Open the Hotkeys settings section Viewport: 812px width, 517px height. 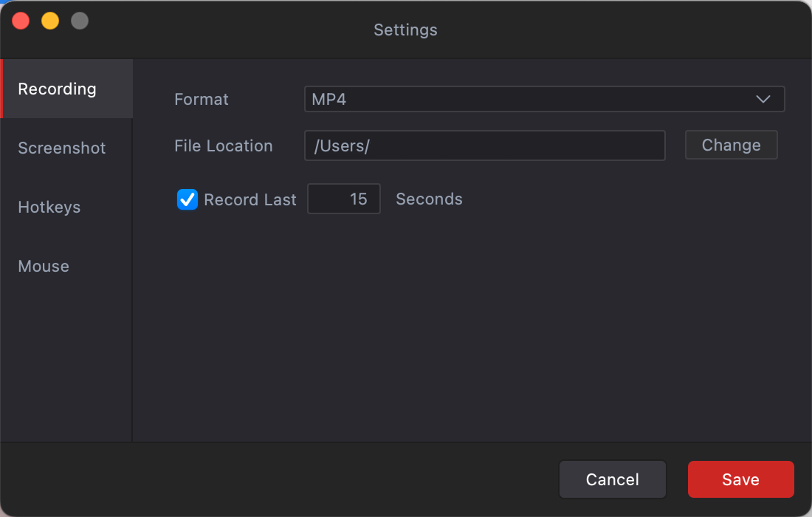[49, 207]
